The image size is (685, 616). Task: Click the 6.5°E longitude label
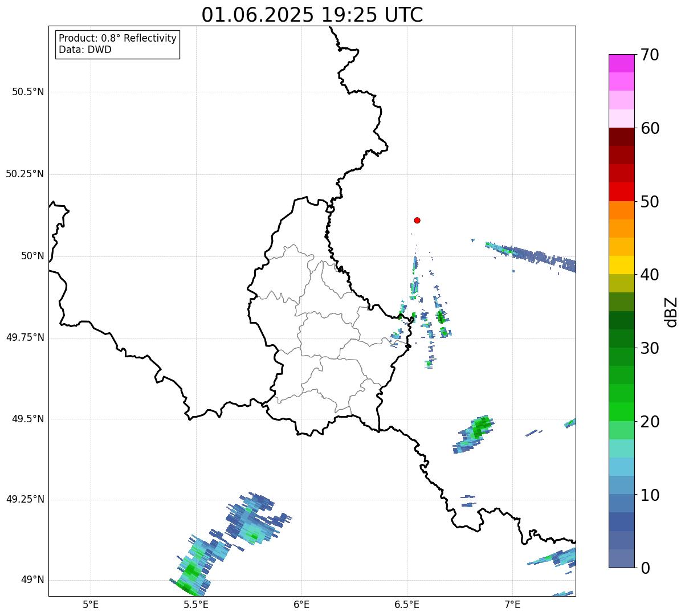[x=407, y=604]
